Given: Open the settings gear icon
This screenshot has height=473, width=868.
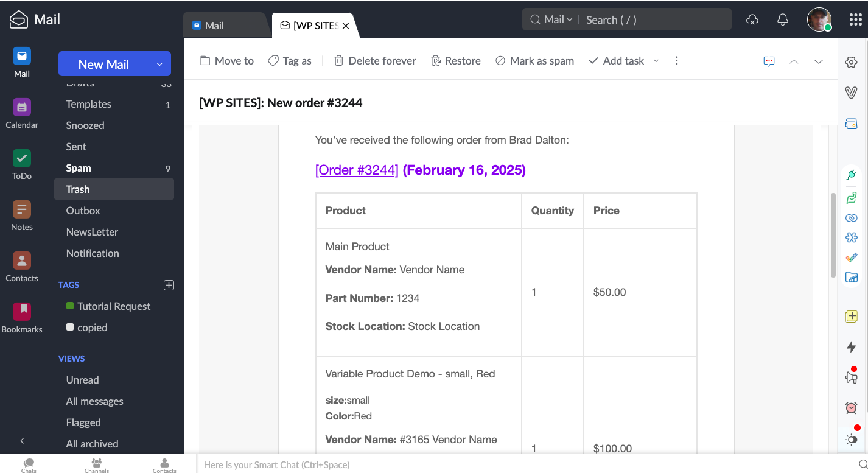Looking at the screenshot, I should (x=851, y=62).
